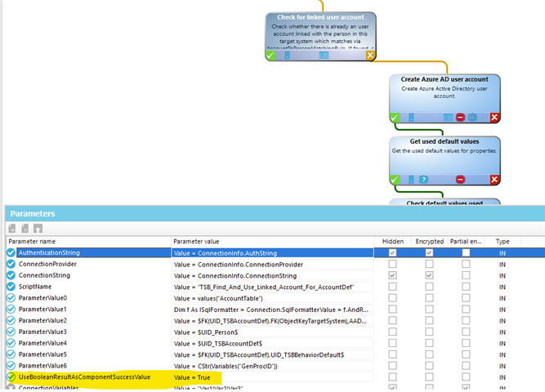Click green check icon beside UseBooleanResultAsComponentSuccessValue
The height and width of the screenshot is (392, 545).
pyautogui.click(x=11, y=377)
